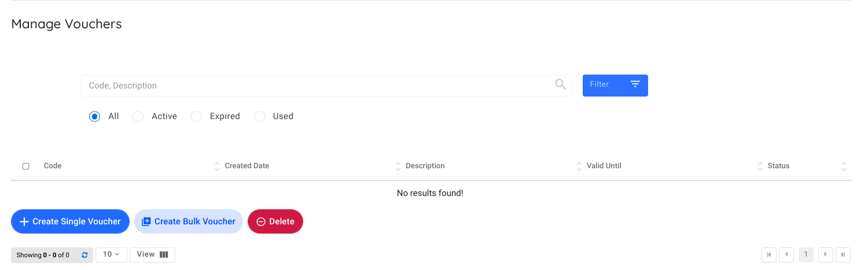Open the View columns selector

pos(152,254)
